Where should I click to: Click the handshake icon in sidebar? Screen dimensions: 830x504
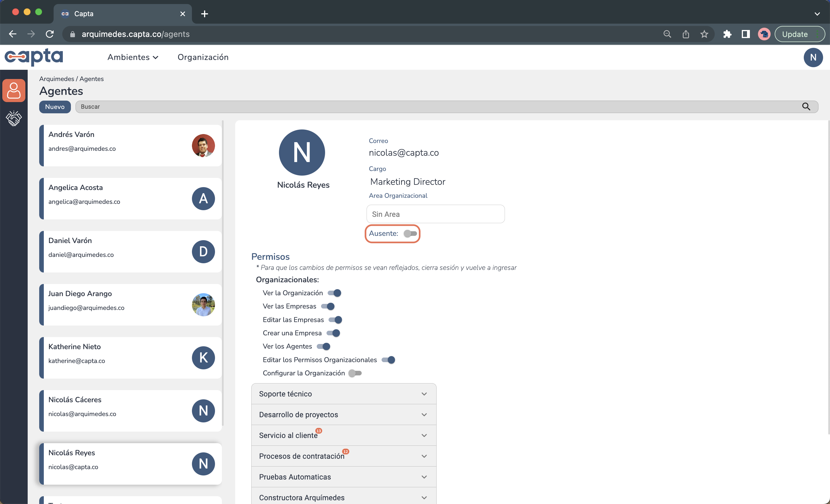(x=14, y=118)
